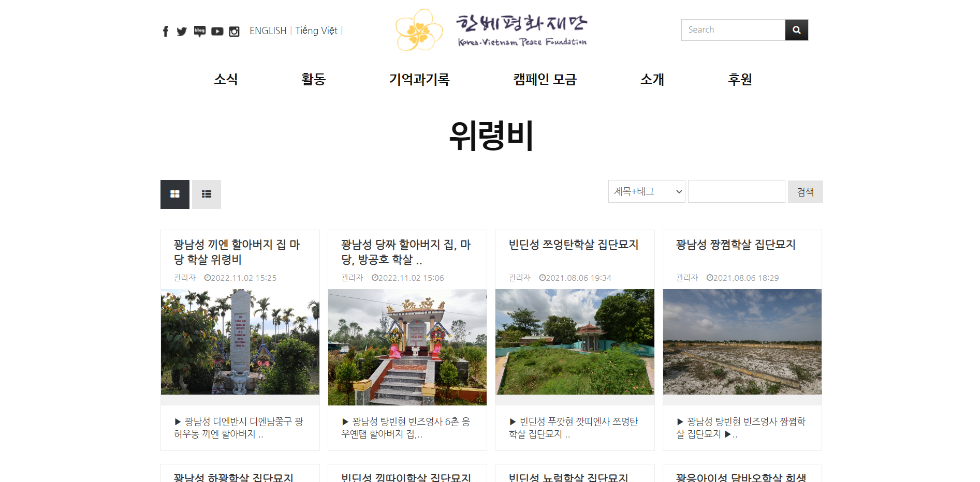Switch site language to ENGLISH
The image size is (980, 482).
[268, 31]
